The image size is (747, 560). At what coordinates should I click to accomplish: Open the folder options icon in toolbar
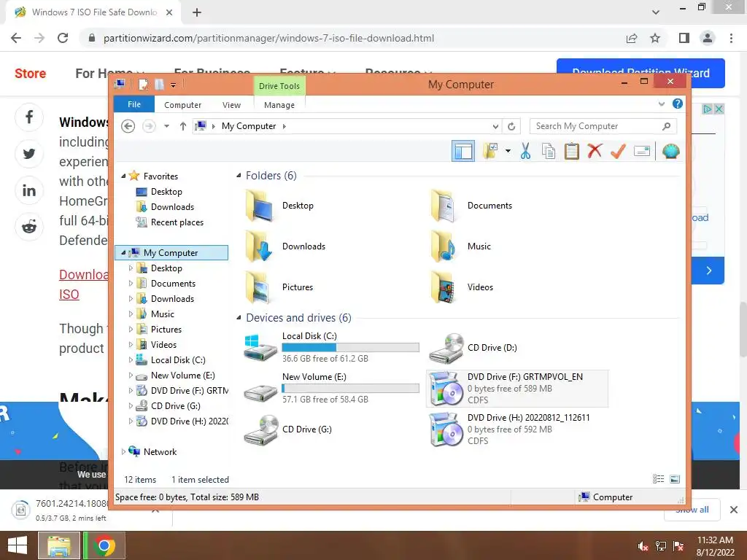pos(490,152)
